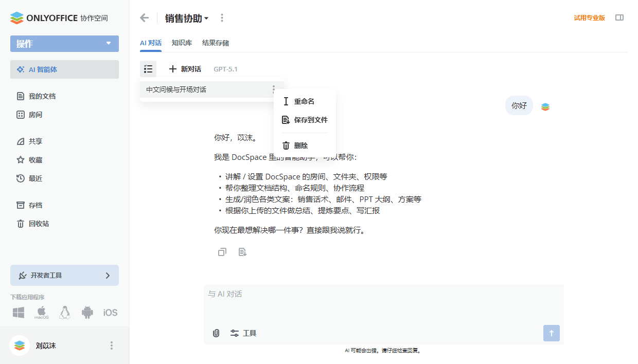638x364 pixels.
Task: Open the 工具 tools menu in chat input
Action: pos(243,333)
